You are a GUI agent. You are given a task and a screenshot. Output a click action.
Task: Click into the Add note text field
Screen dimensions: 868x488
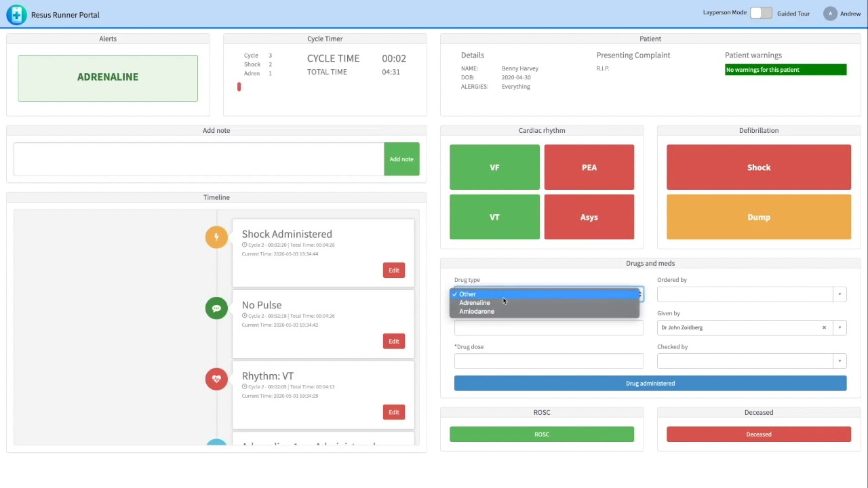[199, 159]
